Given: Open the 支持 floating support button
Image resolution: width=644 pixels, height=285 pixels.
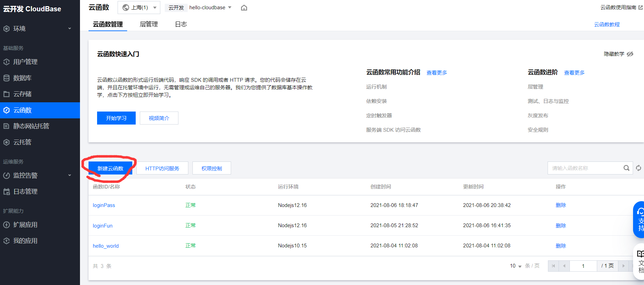Looking at the screenshot, I should pos(639,220).
